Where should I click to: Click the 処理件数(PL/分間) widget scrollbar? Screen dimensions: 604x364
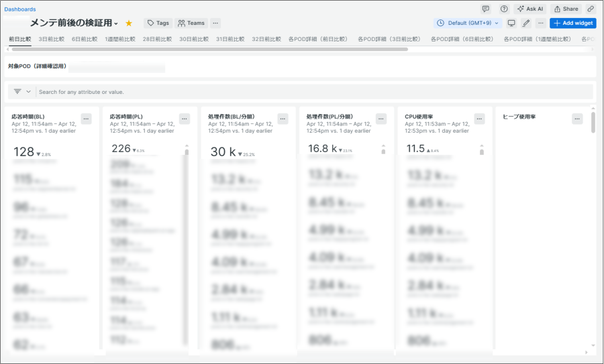pyautogui.click(x=383, y=151)
